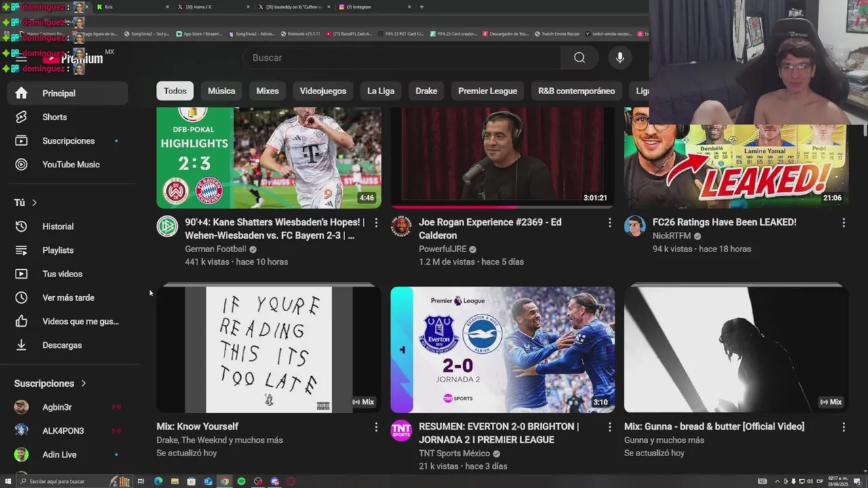Click Chrome icon in taskbar

pyautogui.click(x=224, y=481)
